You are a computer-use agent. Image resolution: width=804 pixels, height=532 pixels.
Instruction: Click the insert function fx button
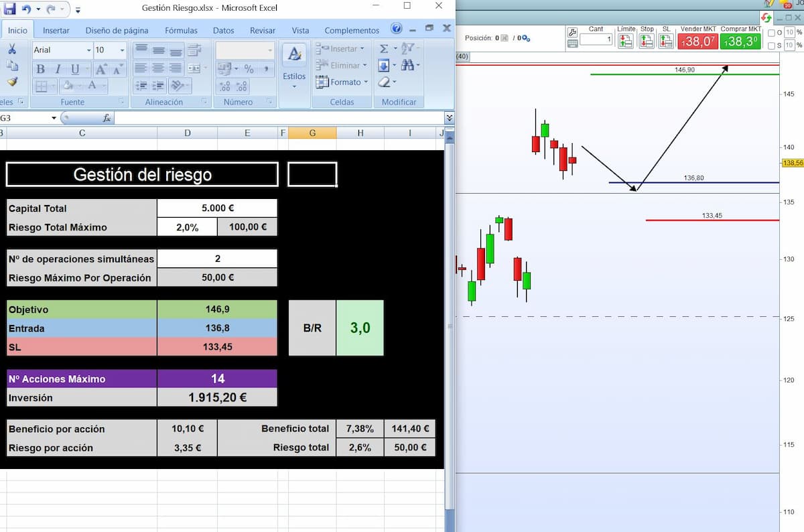106,118
